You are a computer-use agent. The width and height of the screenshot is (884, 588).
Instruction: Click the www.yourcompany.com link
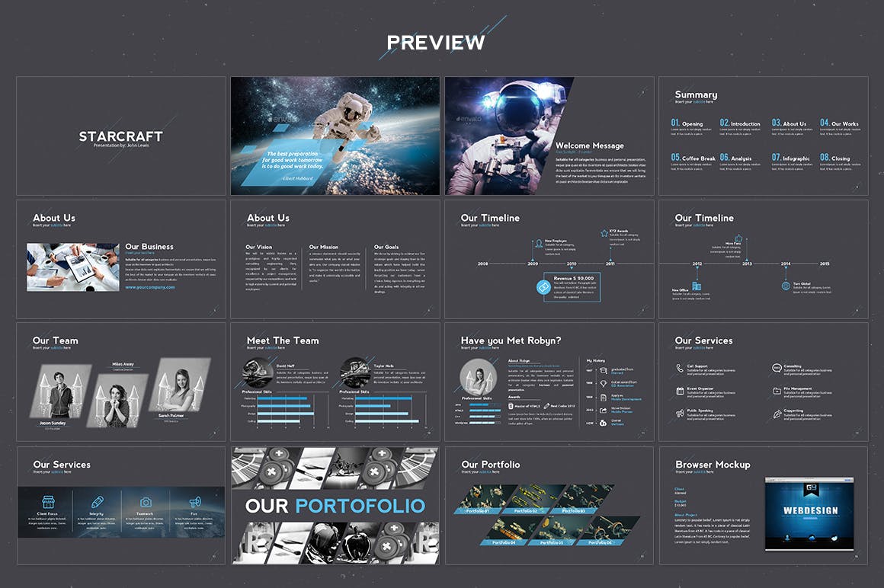click(x=150, y=287)
